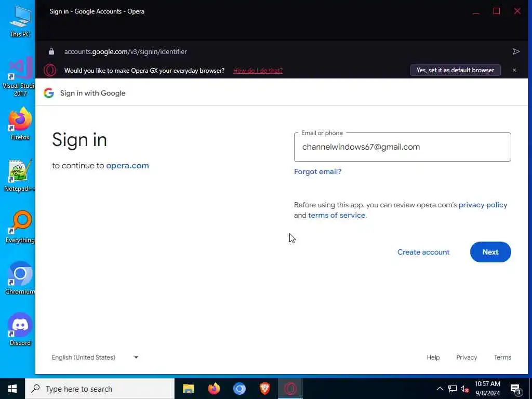532x399 pixels.
Task: Click the Opera GX taskbar icon
Action: coord(290,389)
